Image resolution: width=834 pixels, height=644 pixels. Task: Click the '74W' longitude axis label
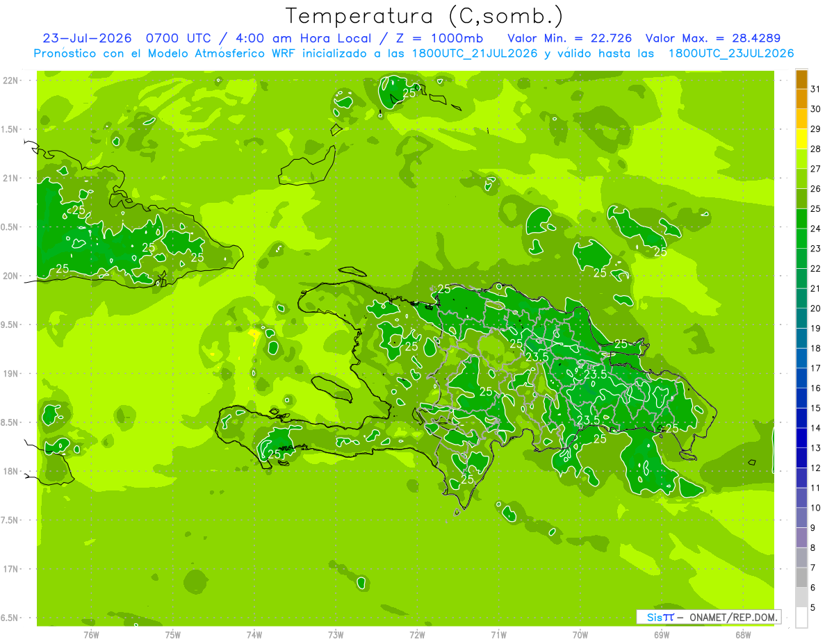(254, 635)
